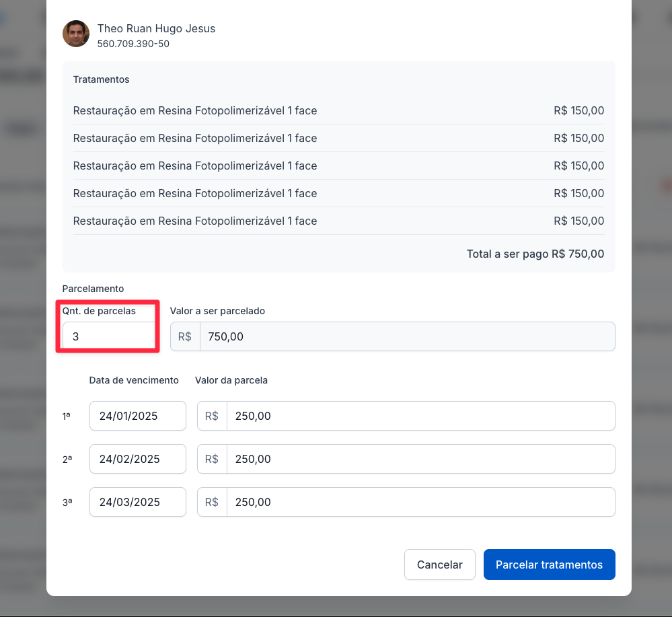Confirm with Parcelar tratamentos button
The image size is (672, 617).
549,565
